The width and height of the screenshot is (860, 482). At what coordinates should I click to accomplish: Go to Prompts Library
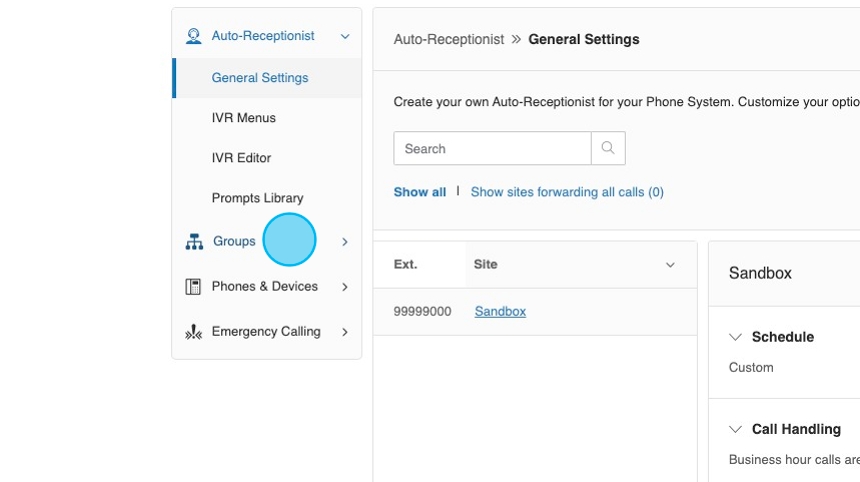(257, 198)
